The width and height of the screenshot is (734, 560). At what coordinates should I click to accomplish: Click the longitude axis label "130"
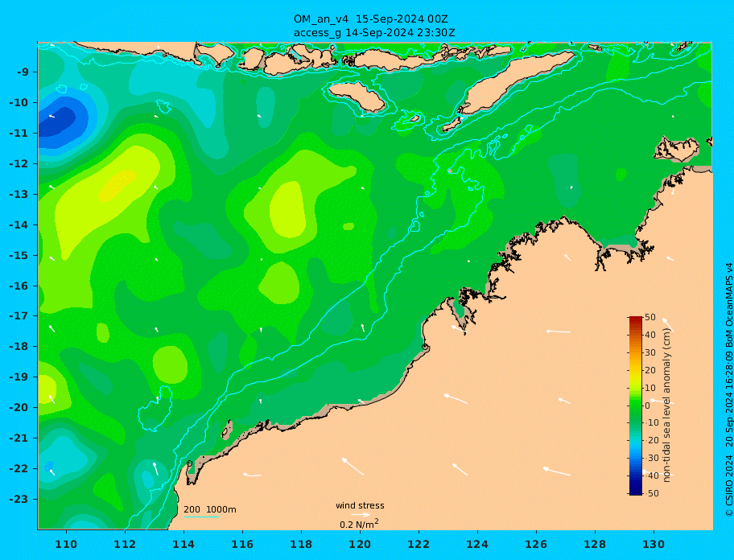click(654, 544)
